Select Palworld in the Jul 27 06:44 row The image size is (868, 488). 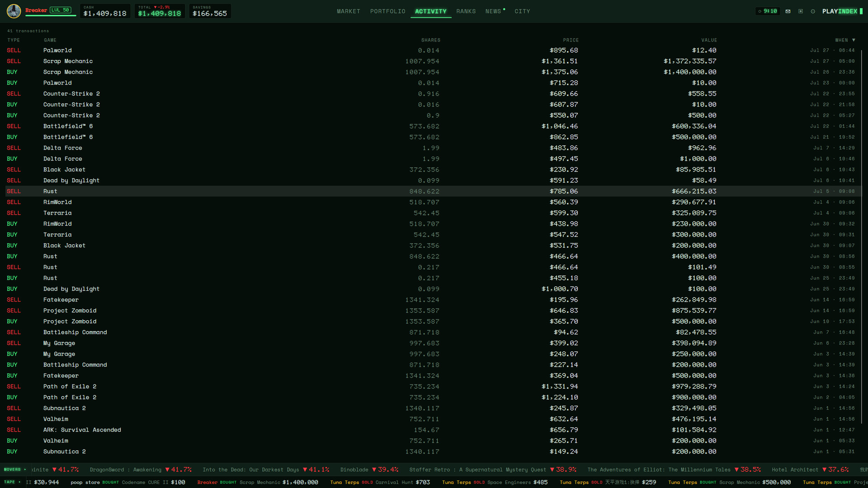[57, 50]
